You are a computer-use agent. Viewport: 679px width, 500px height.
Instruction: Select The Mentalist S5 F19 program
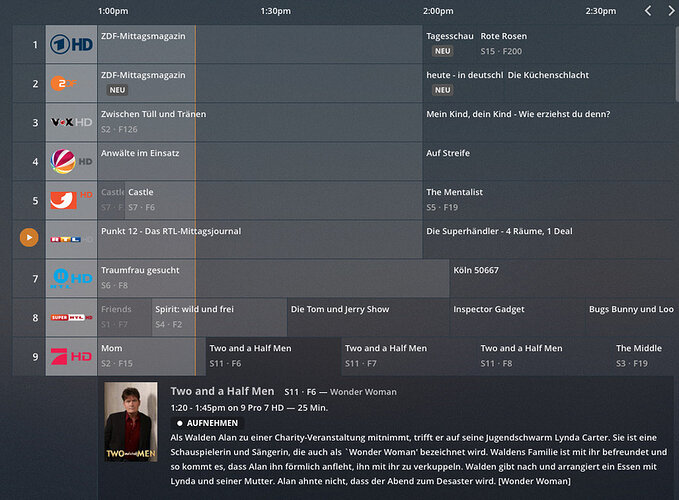[x=548, y=200]
